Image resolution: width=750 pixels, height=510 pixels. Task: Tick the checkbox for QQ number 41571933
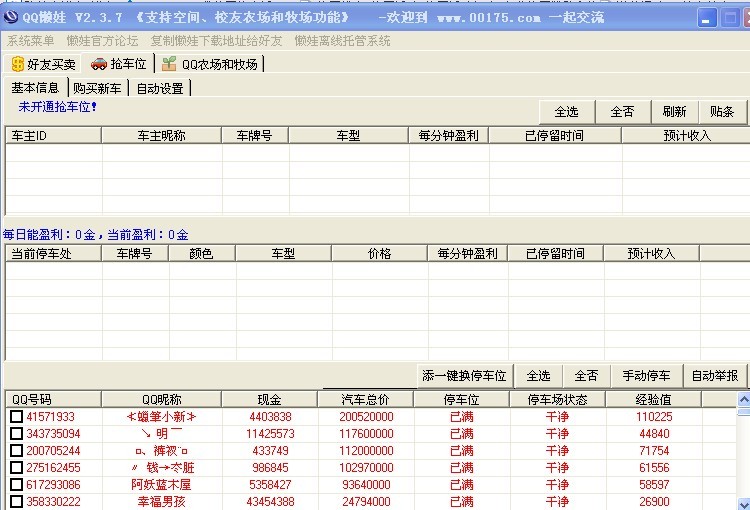16,417
